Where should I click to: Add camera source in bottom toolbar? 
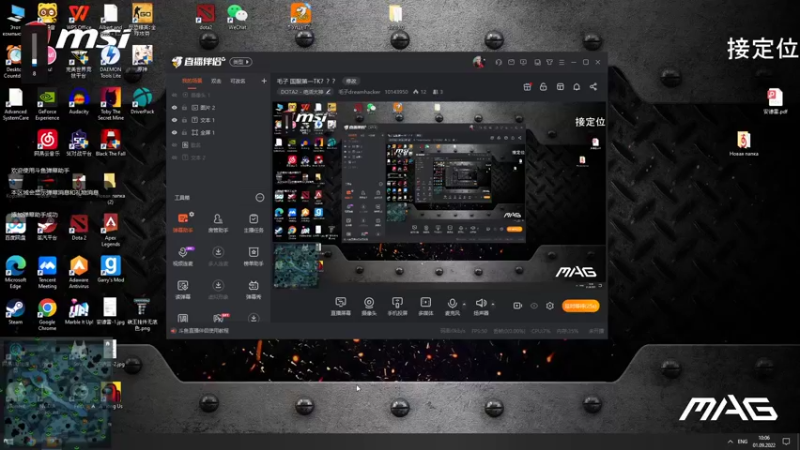pos(369,306)
